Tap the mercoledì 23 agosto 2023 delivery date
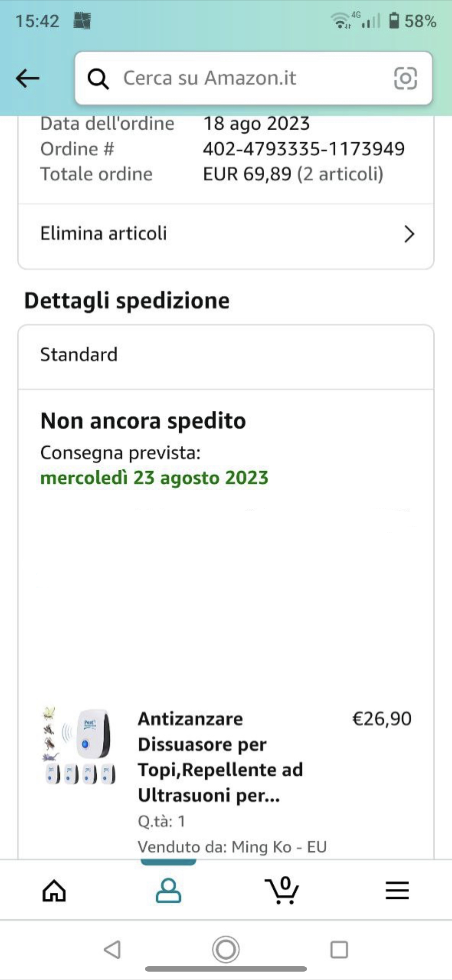 point(155,478)
